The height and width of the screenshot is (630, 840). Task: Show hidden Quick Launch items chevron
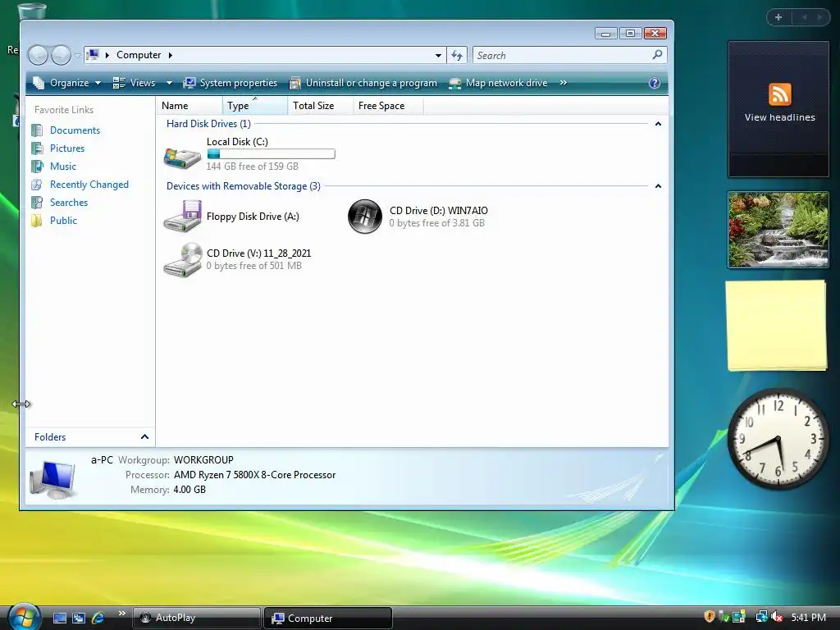[121, 614]
